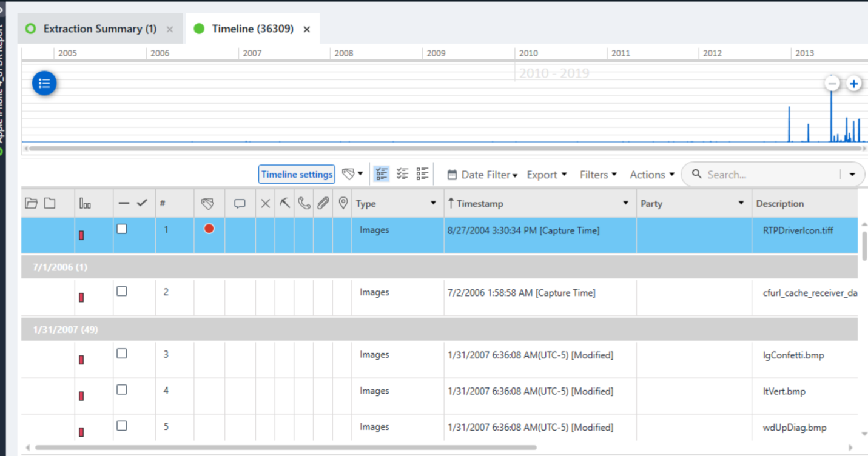Select the third list view mode icon
Image resolution: width=868 pixels, height=456 pixels.
(423, 174)
